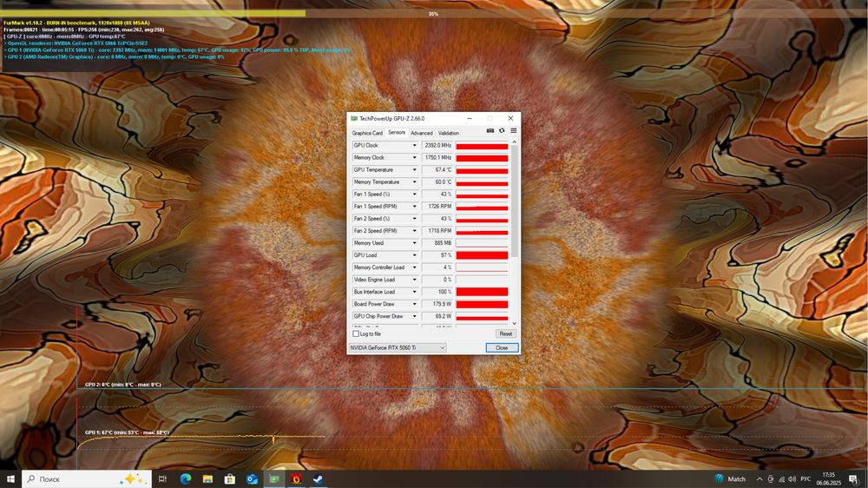Screen dimensions: 868x488
Task: Open the Fan 1 Speed (%) dropdown
Action: (414, 195)
